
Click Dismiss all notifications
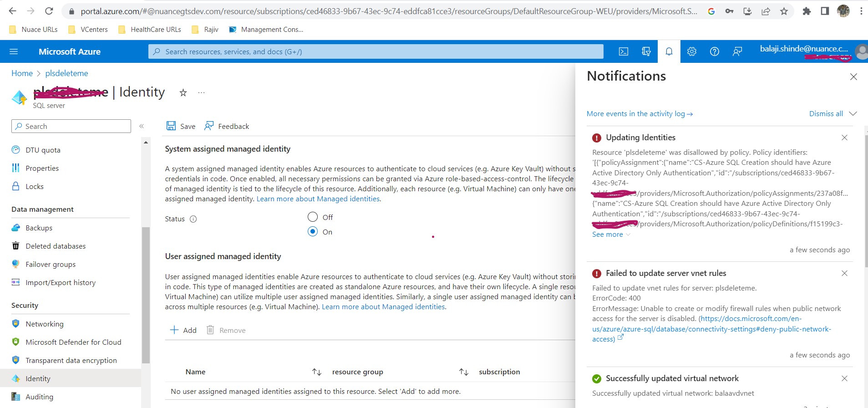click(x=826, y=113)
